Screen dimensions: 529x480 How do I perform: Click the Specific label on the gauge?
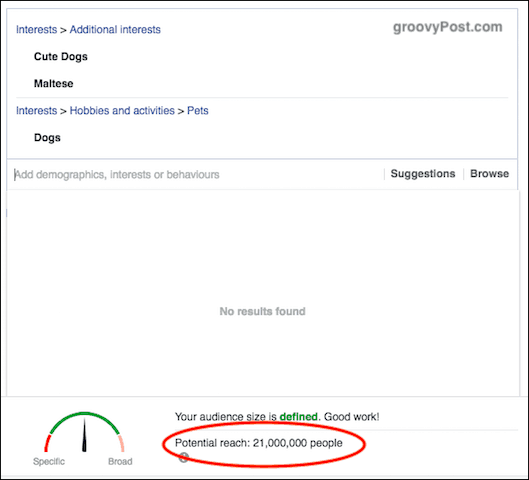click(49, 461)
